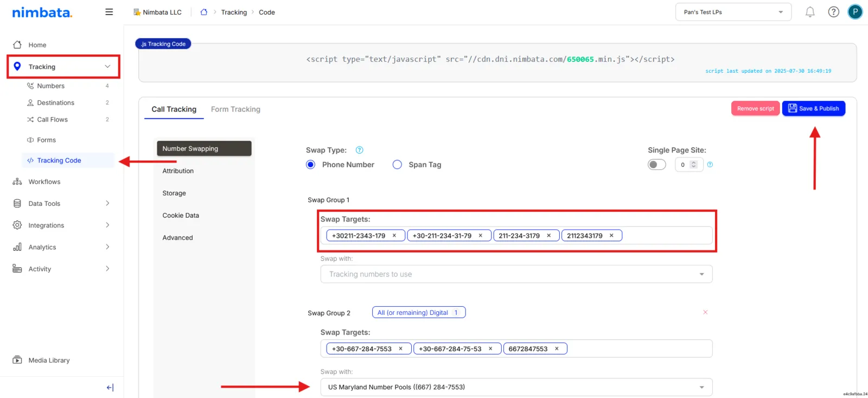Open the Pan's Test LPs account dropdown
Viewport: 868px width, 398px height.
[733, 12]
